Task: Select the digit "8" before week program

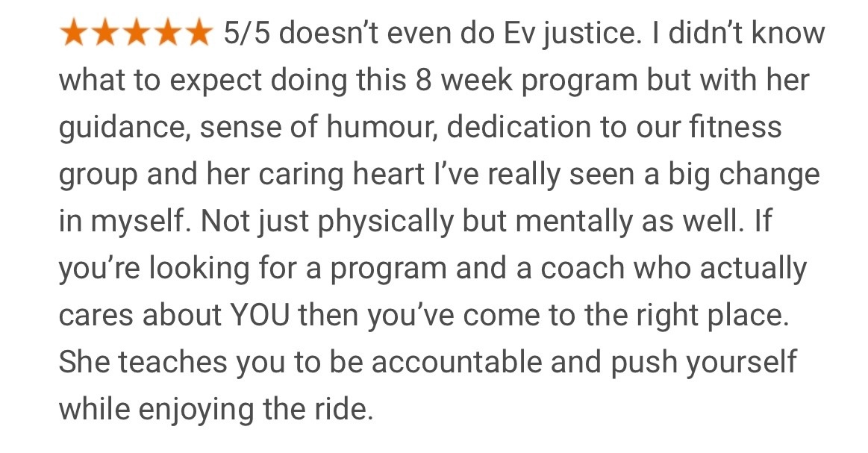Action: [x=423, y=81]
